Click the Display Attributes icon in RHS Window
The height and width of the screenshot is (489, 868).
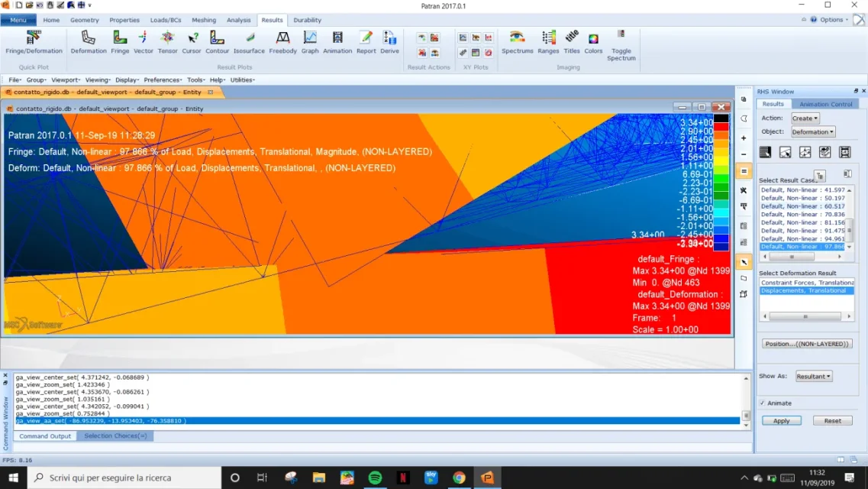805,152
